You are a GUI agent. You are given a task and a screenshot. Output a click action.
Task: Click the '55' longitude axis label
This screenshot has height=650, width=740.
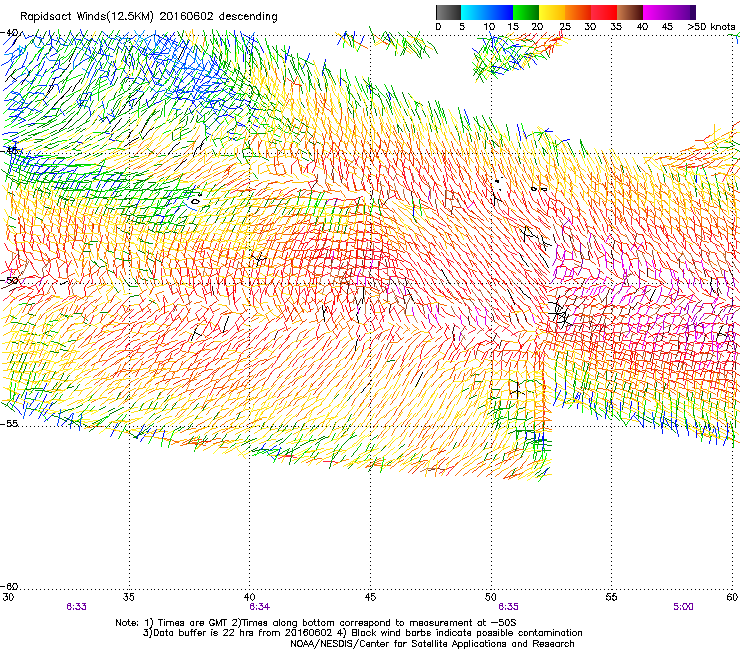pos(611,597)
